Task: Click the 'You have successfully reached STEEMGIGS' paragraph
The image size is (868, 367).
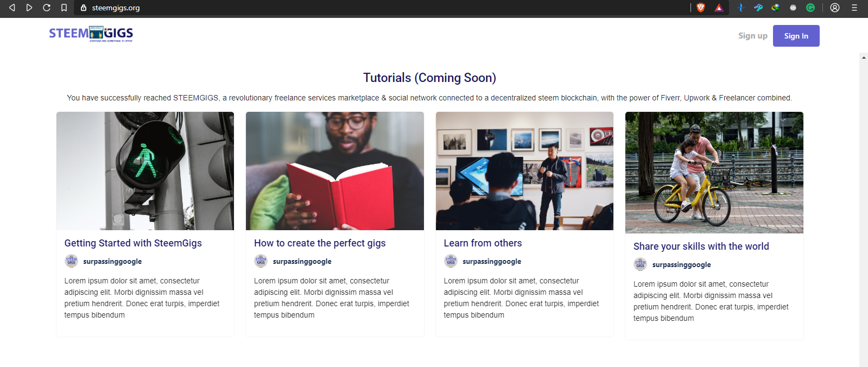Action: (x=429, y=98)
